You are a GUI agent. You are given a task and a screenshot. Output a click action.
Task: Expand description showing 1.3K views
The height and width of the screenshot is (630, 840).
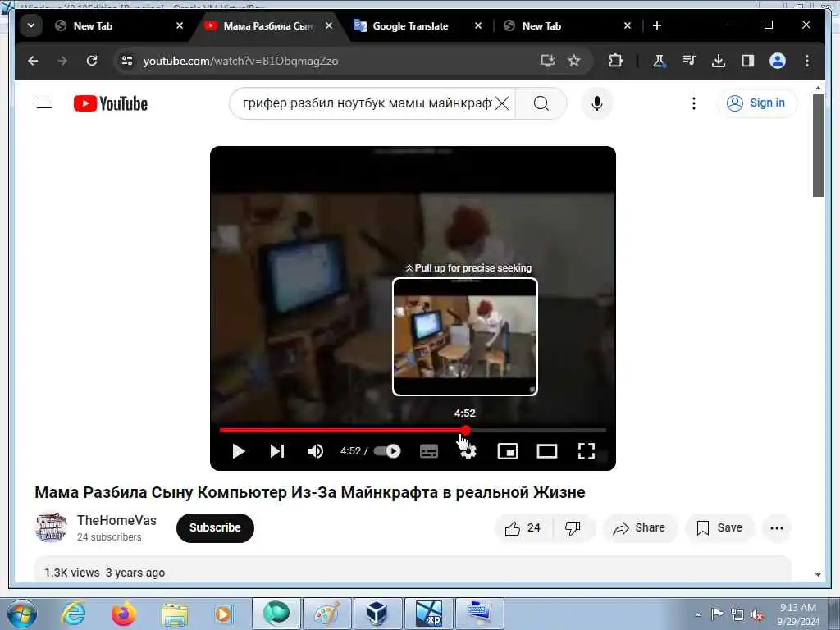coord(413,569)
